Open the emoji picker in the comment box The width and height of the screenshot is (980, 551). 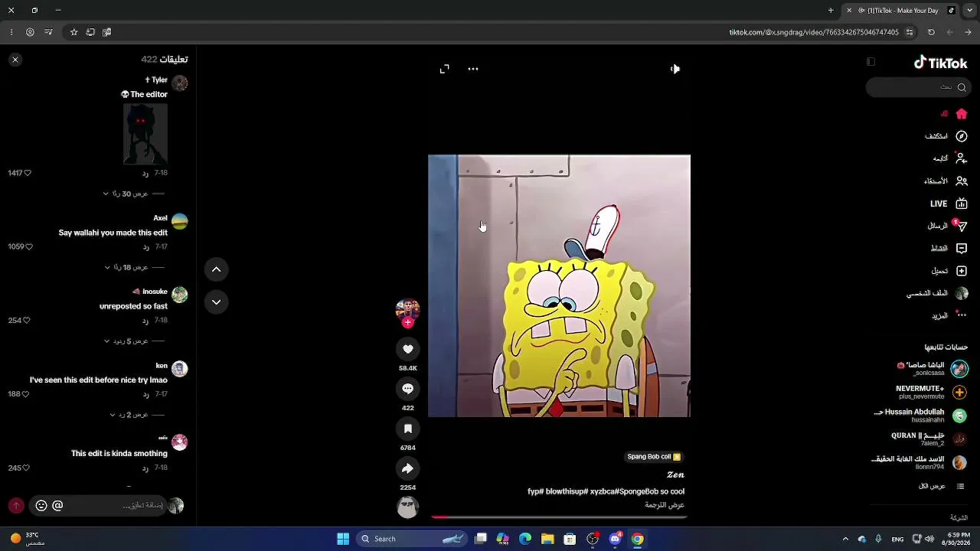click(x=41, y=505)
